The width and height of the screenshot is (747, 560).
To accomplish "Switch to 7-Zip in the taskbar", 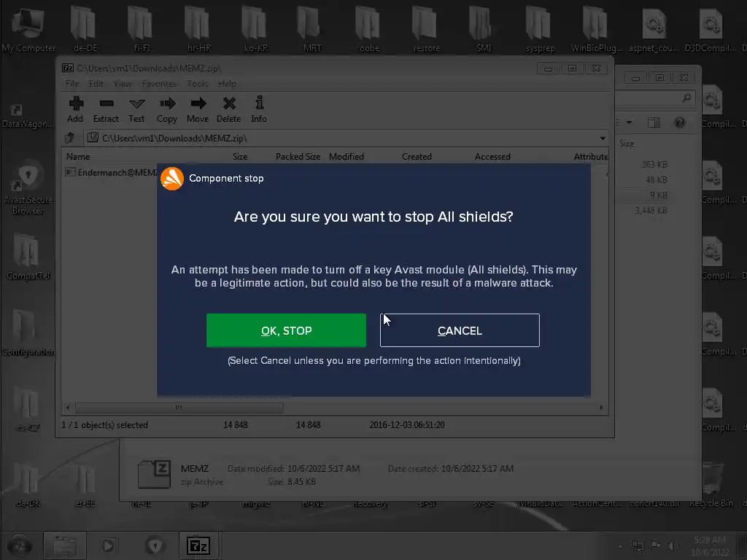I will tap(198, 545).
